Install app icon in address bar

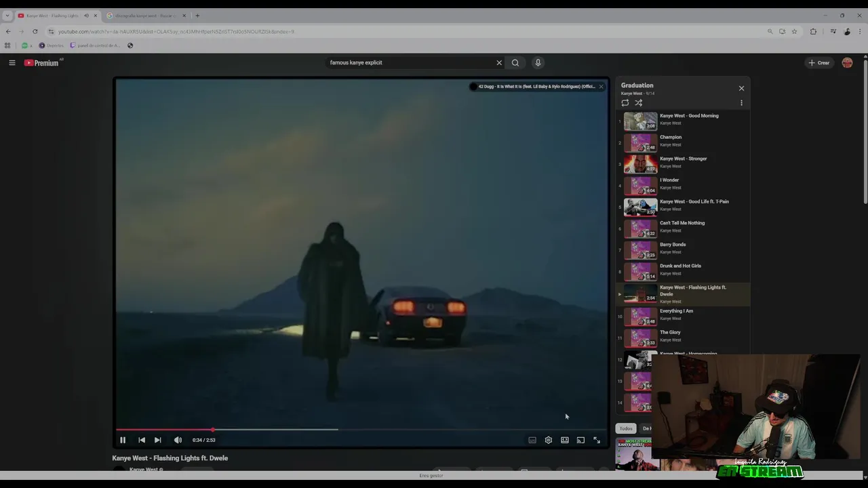[x=782, y=31]
